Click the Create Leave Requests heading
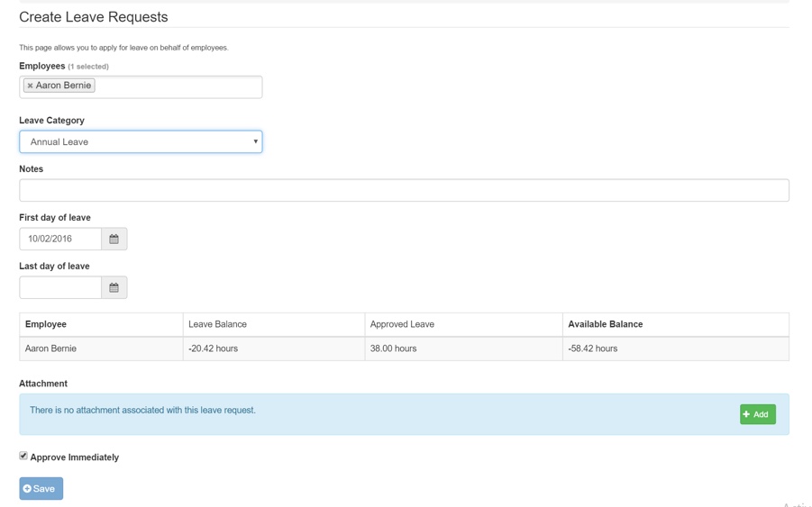This screenshot has width=812, height=507. click(x=94, y=17)
